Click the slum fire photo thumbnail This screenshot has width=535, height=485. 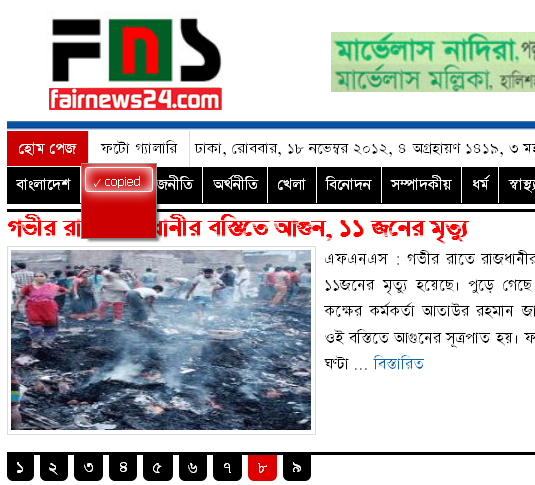pos(161,340)
